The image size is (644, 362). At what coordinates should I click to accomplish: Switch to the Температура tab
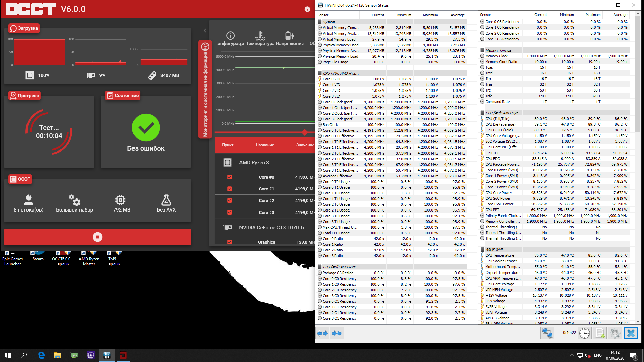point(260,39)
